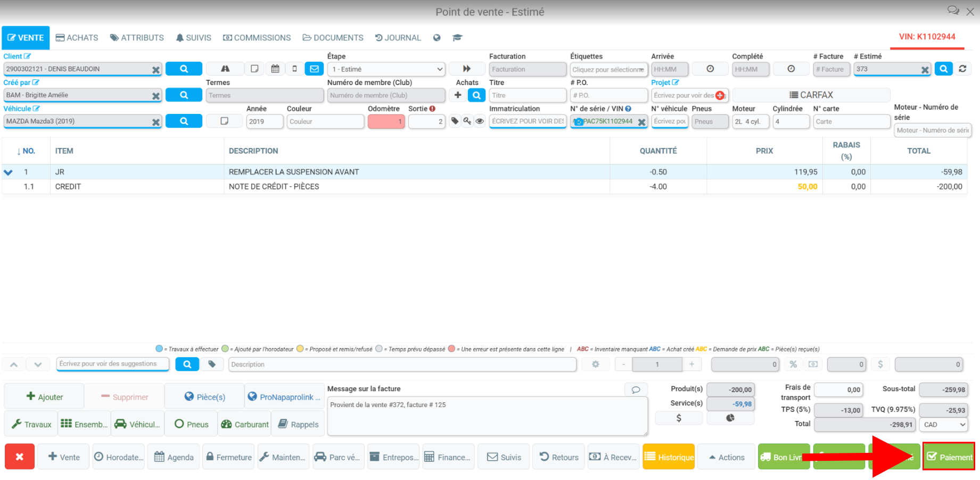Click the CARFAX button
This screenshot has height=480, width=980.
811,95
